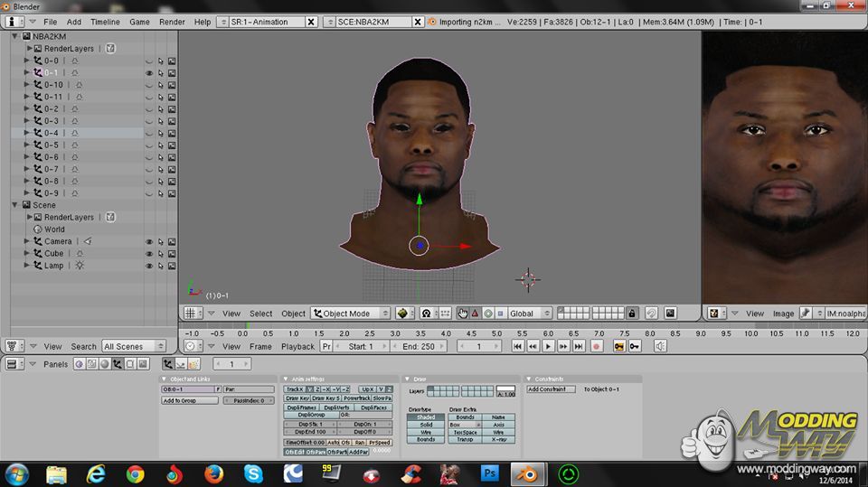Open the All Scenes dropdown
Image resolution: width=868 pixels, height=487 pixels.
click(x=134, y=346)
